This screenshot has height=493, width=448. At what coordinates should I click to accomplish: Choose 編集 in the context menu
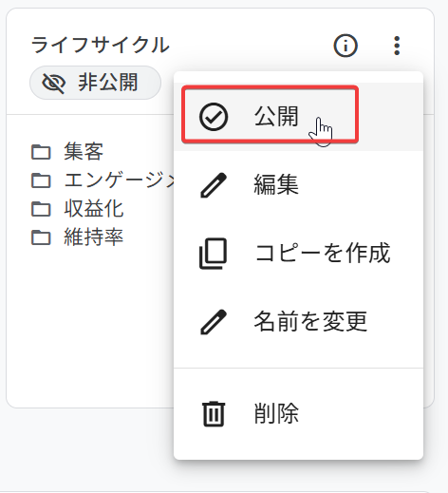click(298, 185)
